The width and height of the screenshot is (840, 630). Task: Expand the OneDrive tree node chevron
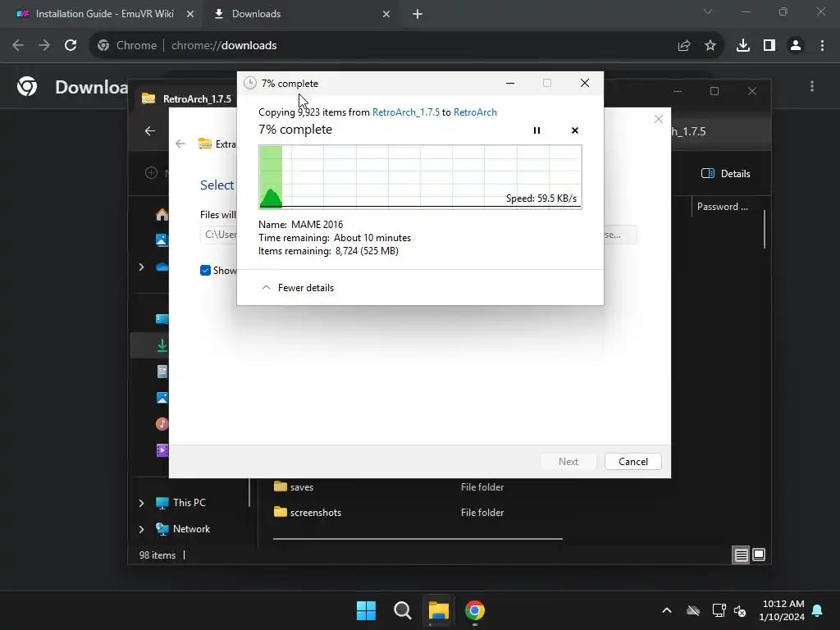point(141,267)
